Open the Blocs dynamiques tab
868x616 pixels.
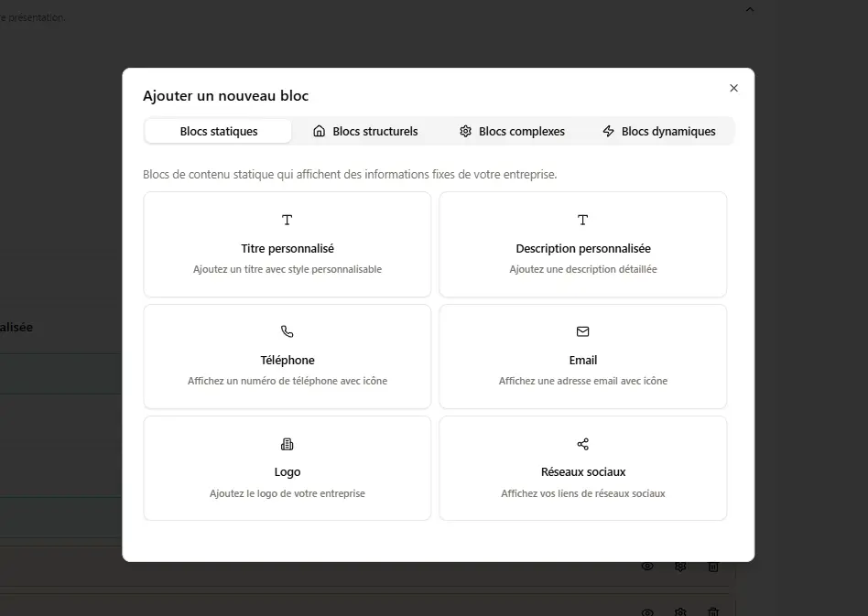coord(658,131)
